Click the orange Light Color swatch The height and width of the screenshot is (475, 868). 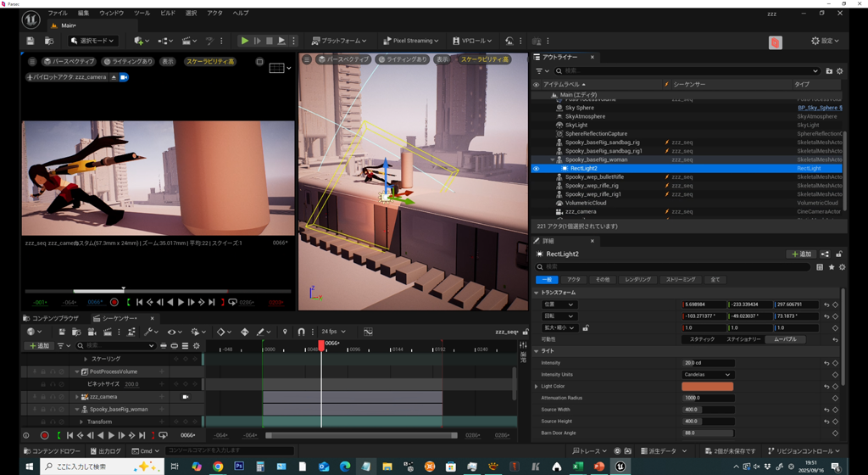click(707, 386)
